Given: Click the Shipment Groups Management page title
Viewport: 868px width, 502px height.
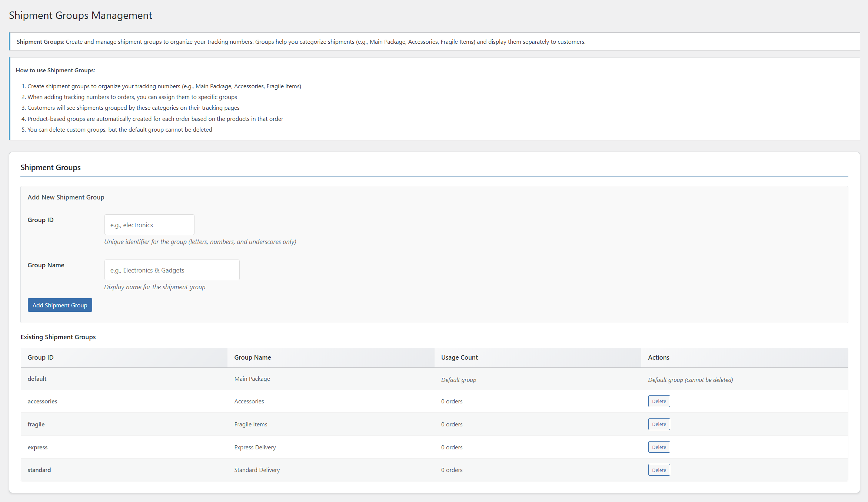Looking at the screenshot, I should click(x=80, y=16).
